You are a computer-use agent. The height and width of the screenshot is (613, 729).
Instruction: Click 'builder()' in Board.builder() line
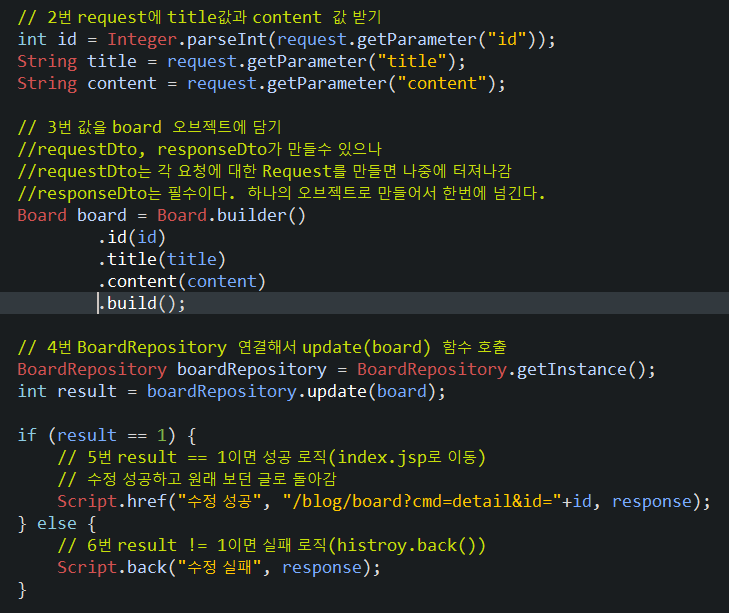pyautogui.click(x=261, y=215)
